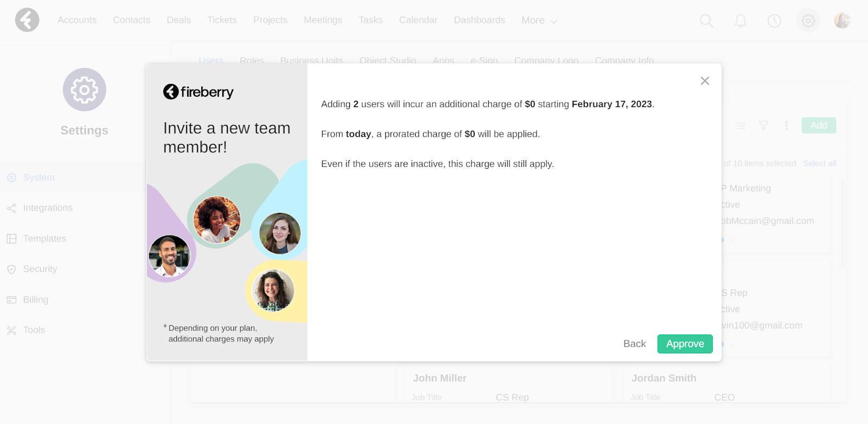Click the Security shield icon
868x424 pixels.
11,269
